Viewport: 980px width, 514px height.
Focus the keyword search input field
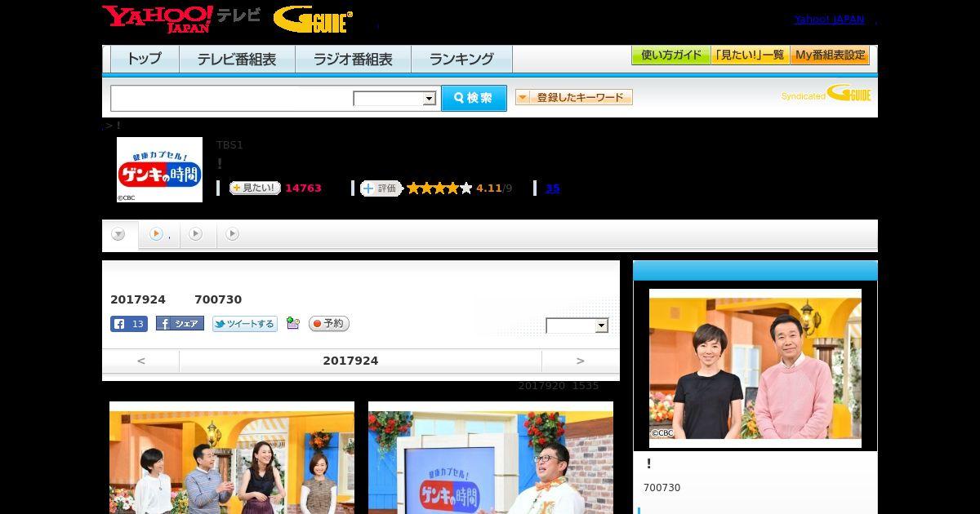[x=232, y=98]
